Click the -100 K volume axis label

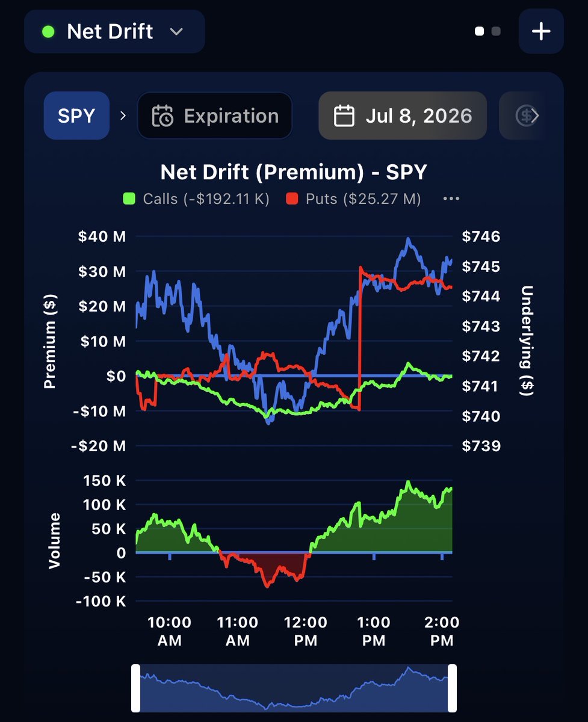(x=101, y=601)
